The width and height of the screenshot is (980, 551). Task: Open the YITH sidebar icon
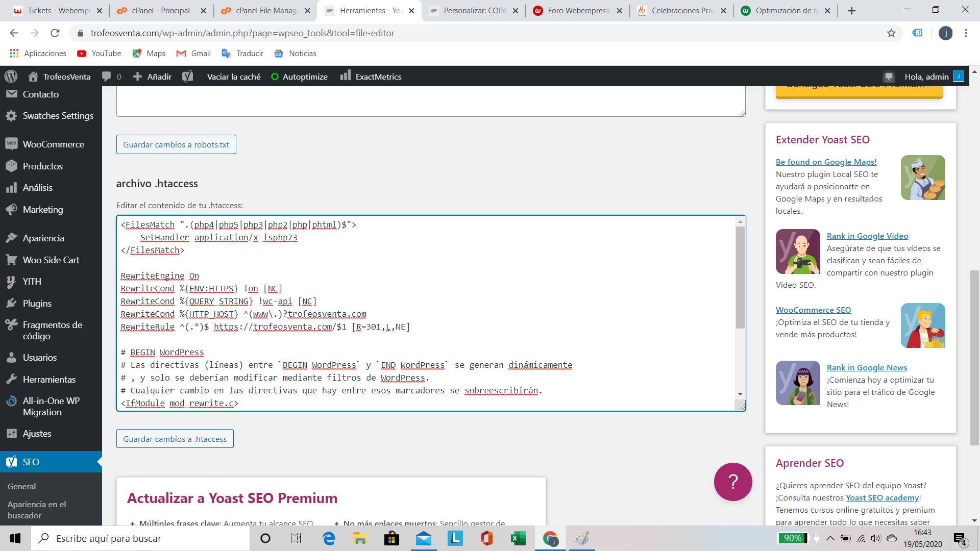click(11, 282)
